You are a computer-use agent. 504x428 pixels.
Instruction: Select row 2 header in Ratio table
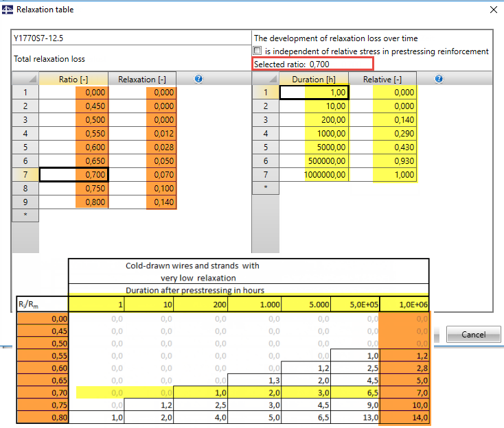(25, 106)
